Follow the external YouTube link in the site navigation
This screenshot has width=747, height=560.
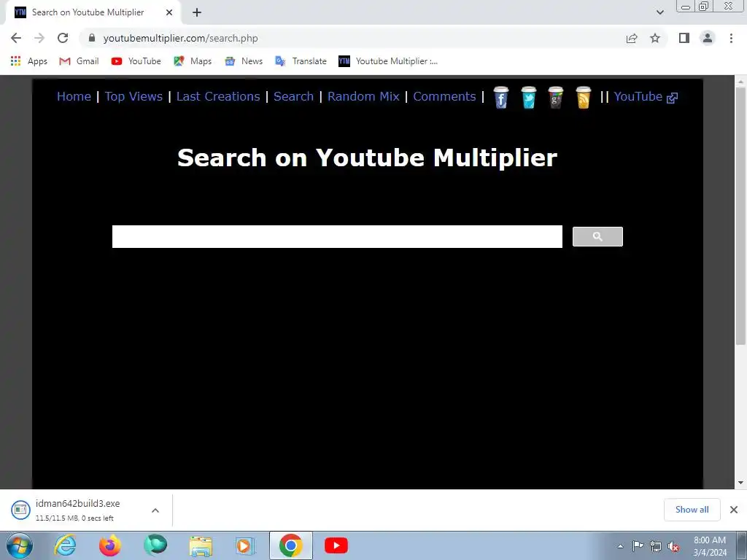pyautogui.click(x=646, y=97)
